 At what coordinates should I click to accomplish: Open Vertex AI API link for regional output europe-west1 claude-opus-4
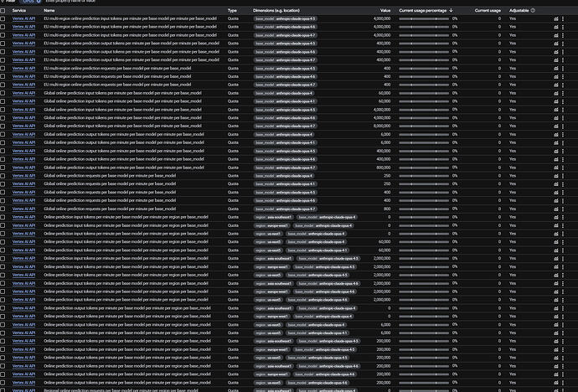click(x=23, y=316)
